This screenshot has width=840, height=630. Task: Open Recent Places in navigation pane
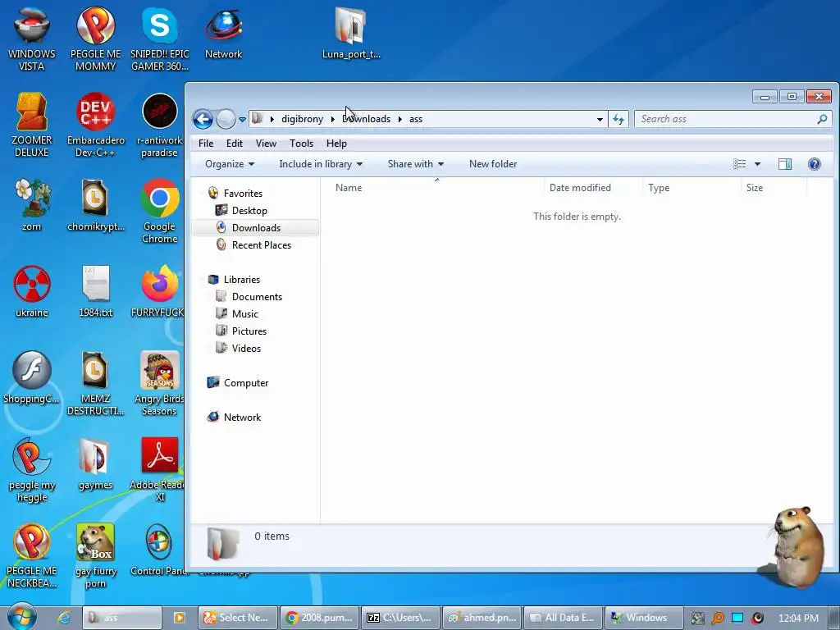(261, 244)
